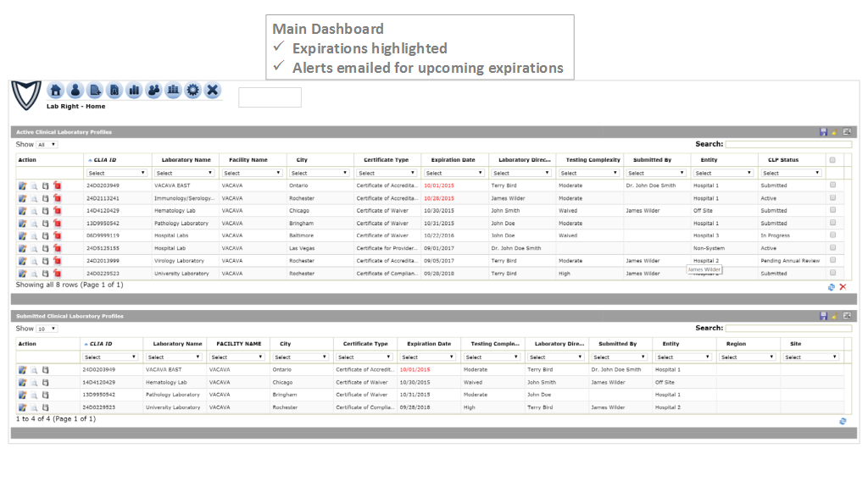Sort Submitted table by Region header
Viewport: 868px width, 487px height.
(736, 344)
